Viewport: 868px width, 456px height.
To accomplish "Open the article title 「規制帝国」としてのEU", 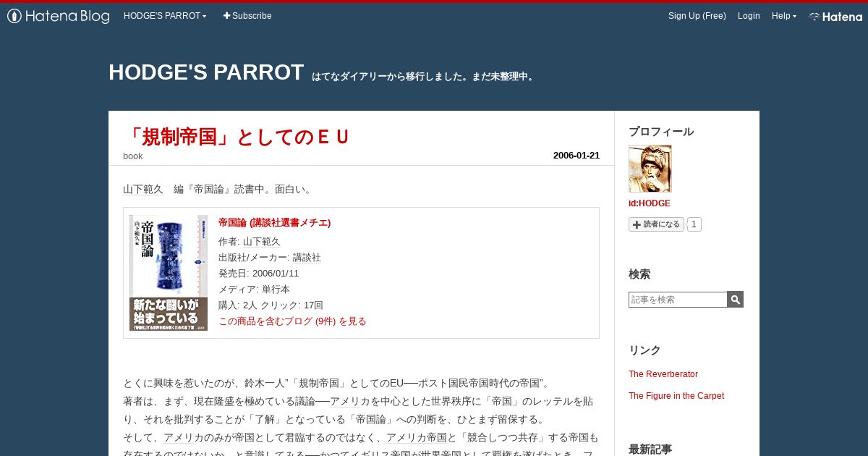I will click(x=237, y=137).
